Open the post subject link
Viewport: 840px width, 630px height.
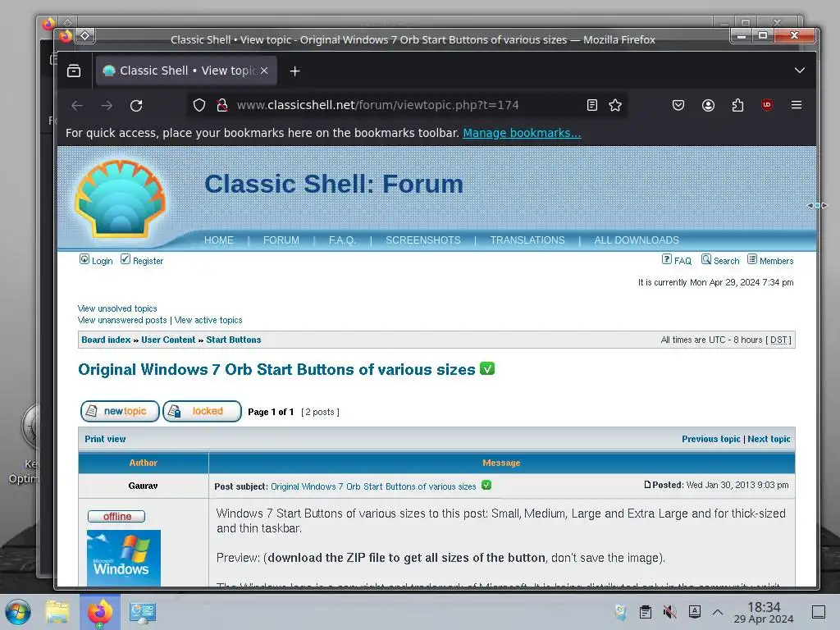point(373,486)
